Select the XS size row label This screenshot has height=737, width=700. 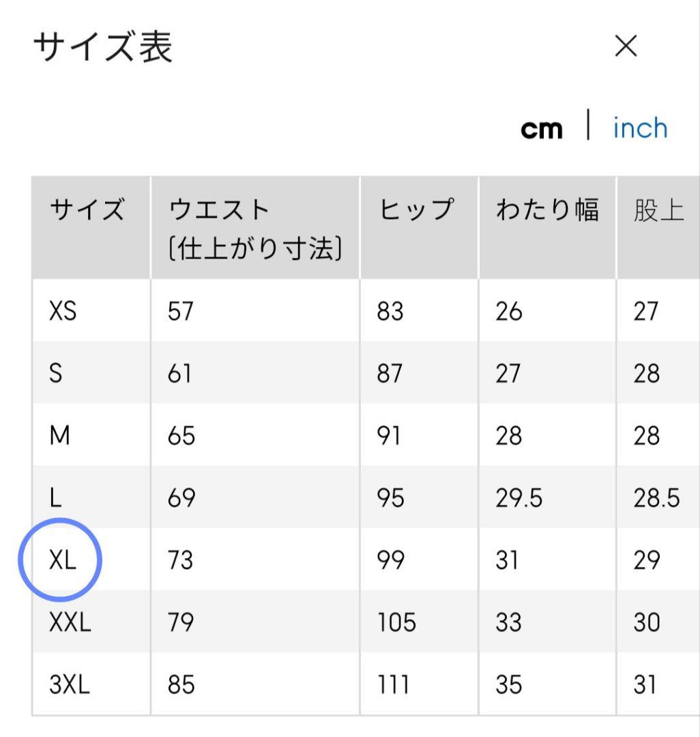tap(63, 311)
